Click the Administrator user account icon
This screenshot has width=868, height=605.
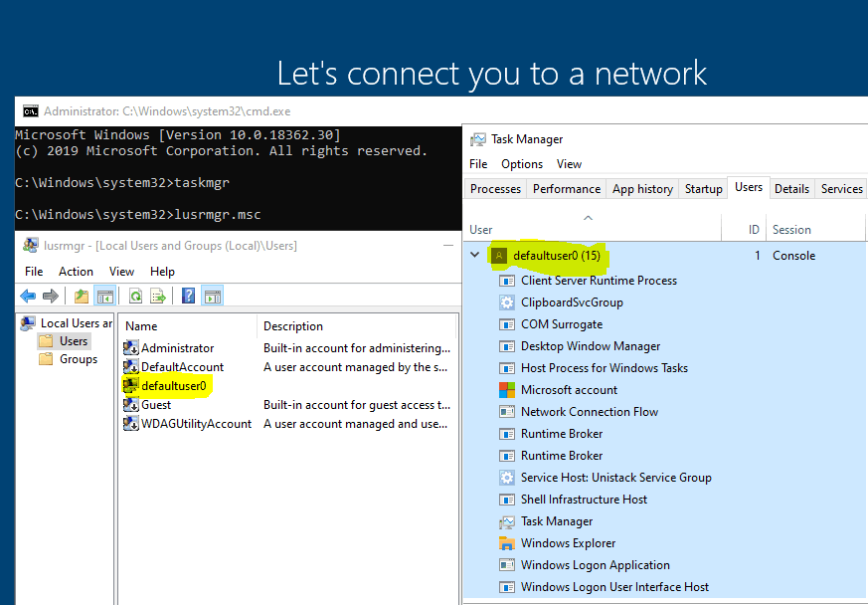130,348
